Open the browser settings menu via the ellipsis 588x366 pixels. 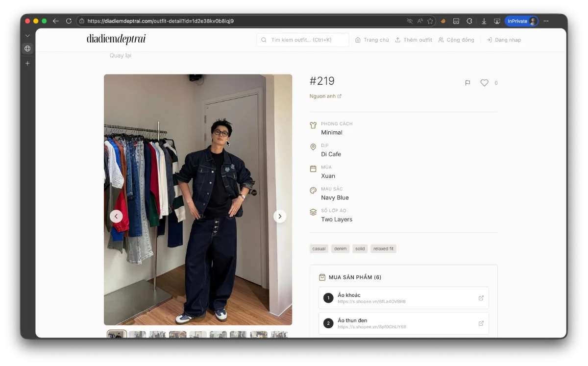[x=546, y=21]
